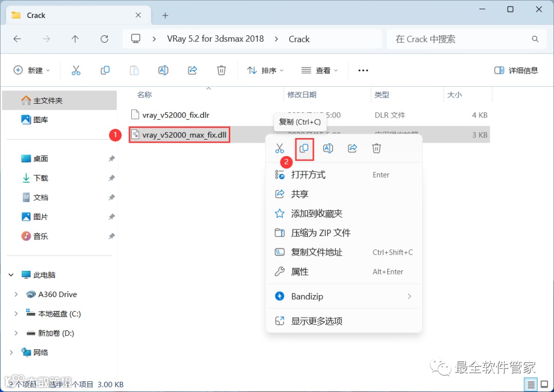Refresh the current folder

coord(104,39)
